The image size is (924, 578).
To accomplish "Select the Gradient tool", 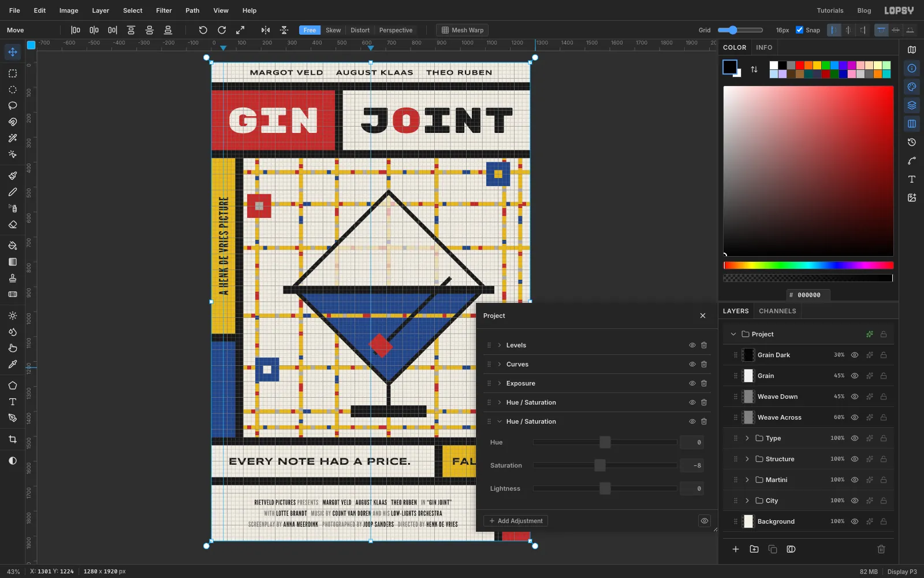I will (x=13, y=262).
